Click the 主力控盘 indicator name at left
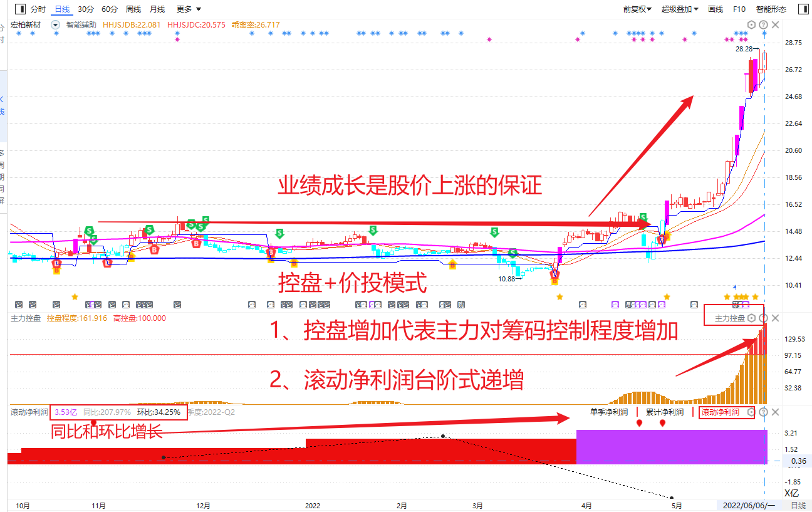This screenshot has width=812, height=512. [x=26, y=318]
